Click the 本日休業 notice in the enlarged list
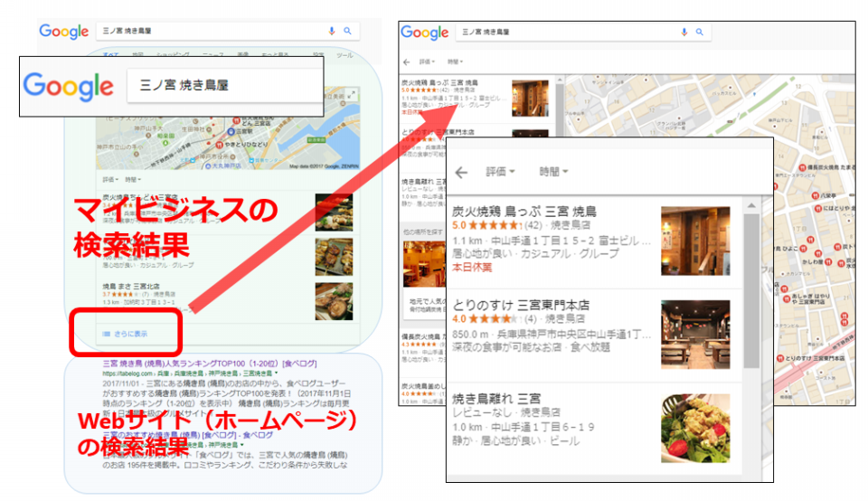Viewport: 868px width, 501px height. pos(472,268)
